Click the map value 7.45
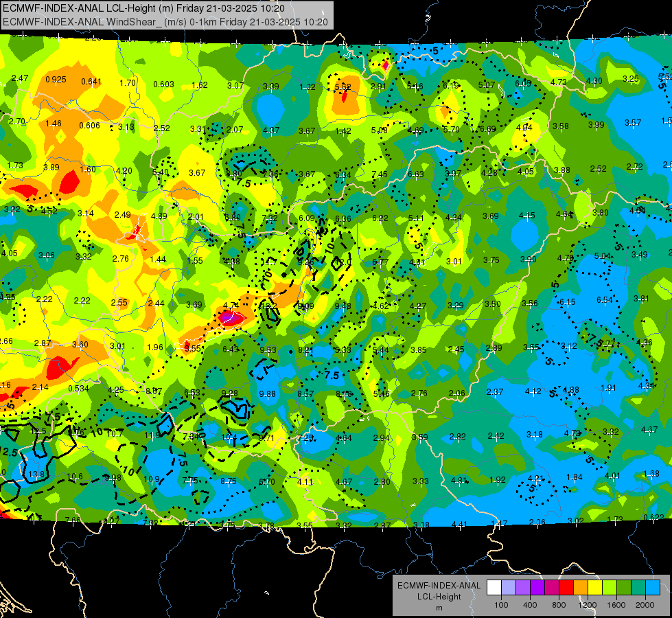672x618 pixels. tap(380, 174)
